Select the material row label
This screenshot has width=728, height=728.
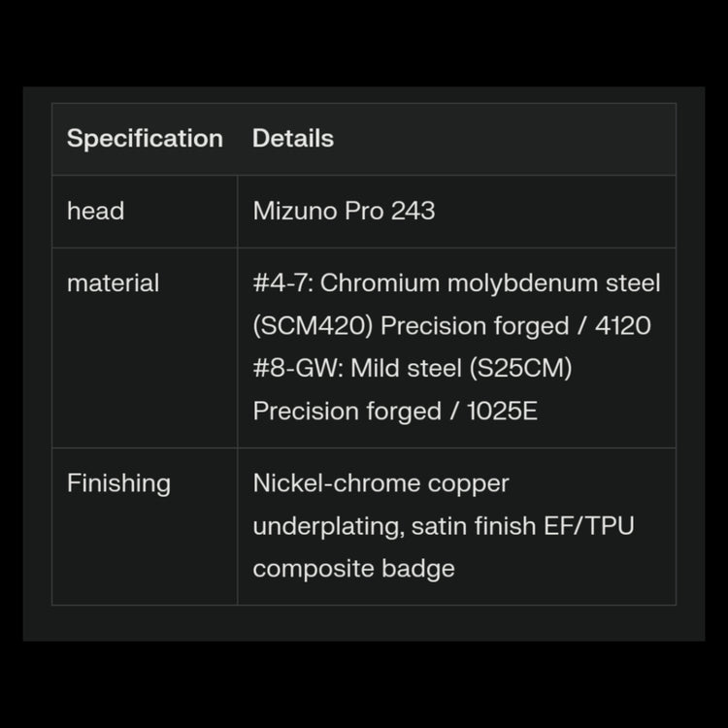[113, 283]
